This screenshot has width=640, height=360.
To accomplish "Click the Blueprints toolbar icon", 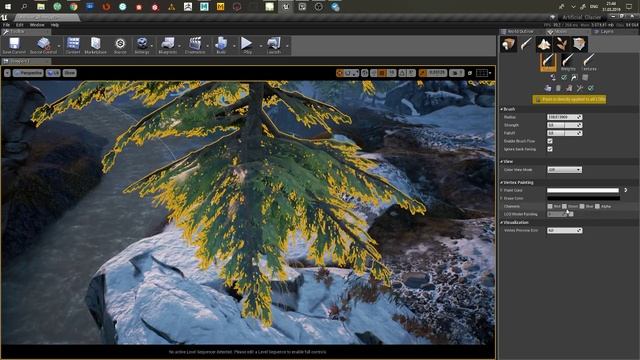I will (167, 46).
